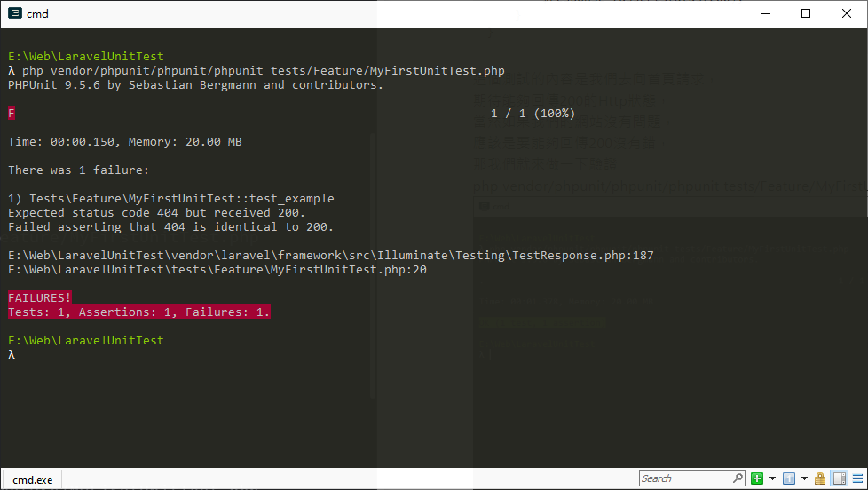The image size is (868, 490).
Task: Minimize the cmd window
Action: pos(766,14)
